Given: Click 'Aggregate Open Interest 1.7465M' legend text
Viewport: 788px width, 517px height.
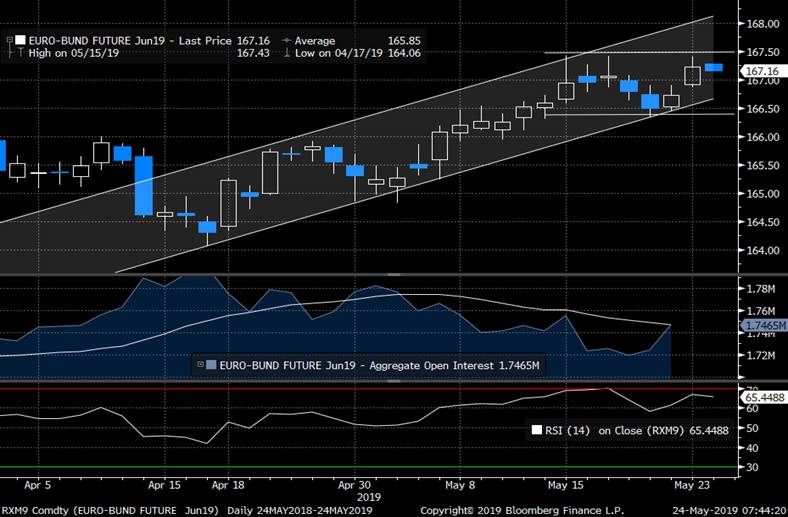Looking at the screenshot, I should pos(454,365).
